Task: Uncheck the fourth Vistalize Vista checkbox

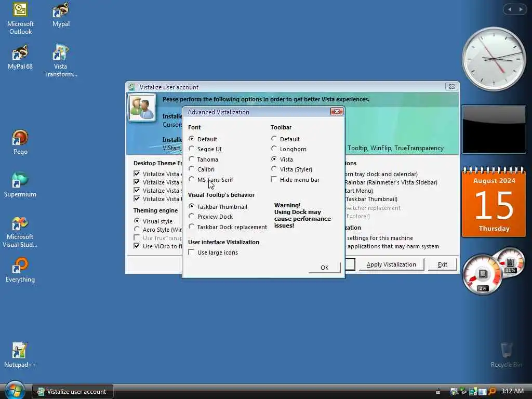Action: (137, 198)
